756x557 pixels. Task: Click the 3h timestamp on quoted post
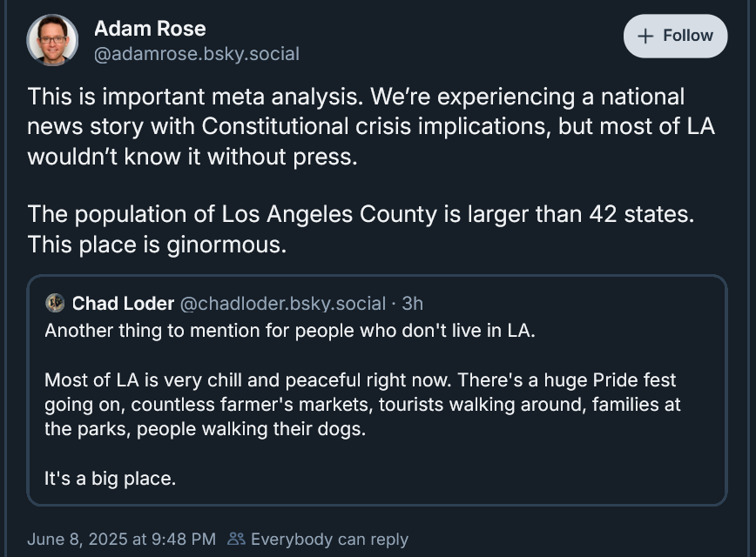coord(412,304)
